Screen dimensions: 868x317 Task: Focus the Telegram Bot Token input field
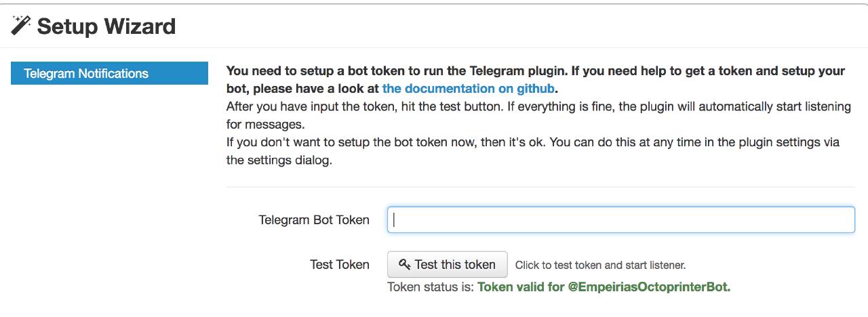click(x=620, y=220)
